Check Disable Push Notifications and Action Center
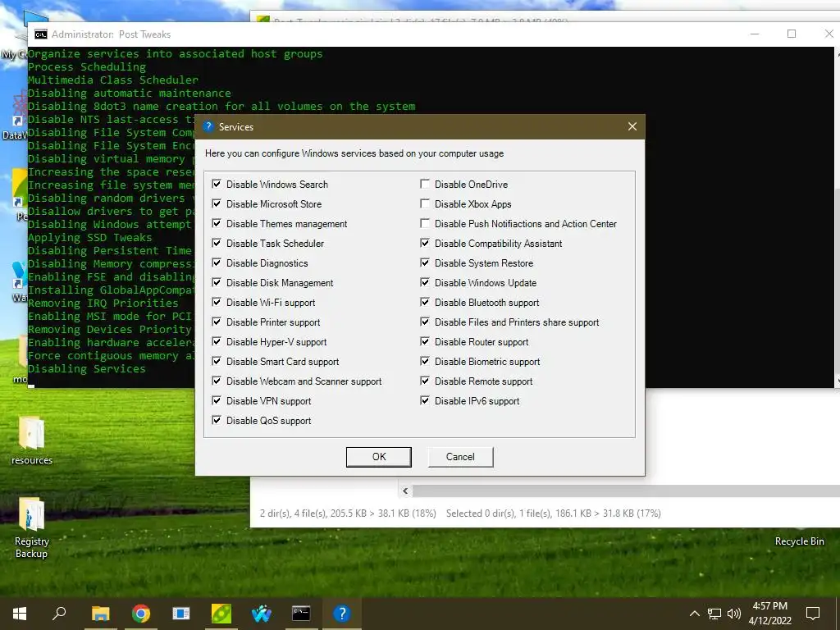This screenshot has height=630, width=840. (425, 223)
